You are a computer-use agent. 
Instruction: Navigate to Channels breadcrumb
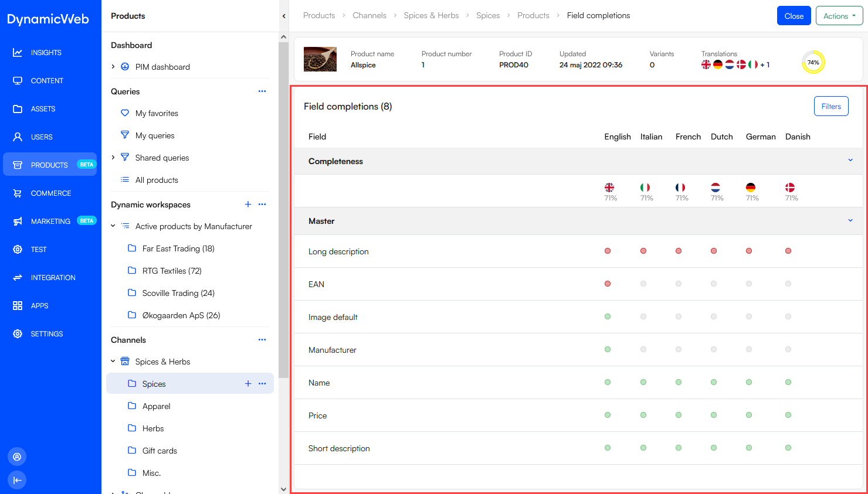pos(369,16)
